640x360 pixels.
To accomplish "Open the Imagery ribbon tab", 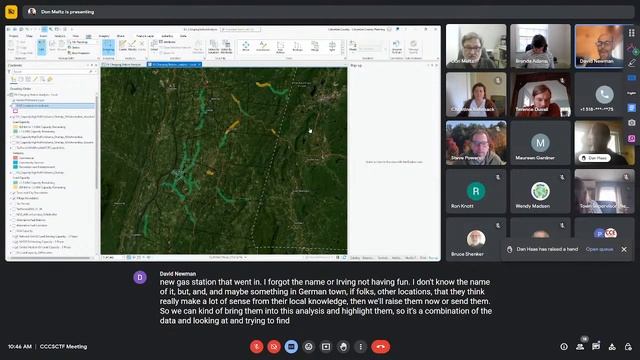I will (x=104, y=36).
